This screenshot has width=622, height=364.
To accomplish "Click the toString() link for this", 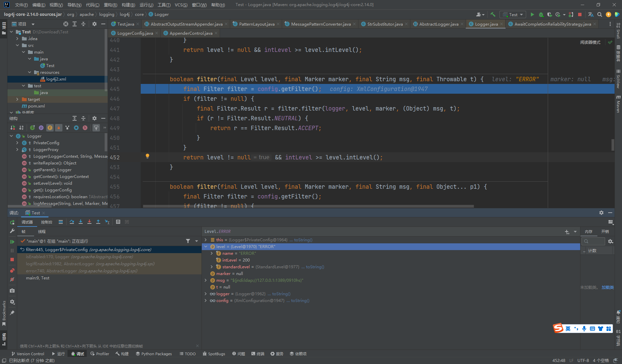I will pos(303,240).
